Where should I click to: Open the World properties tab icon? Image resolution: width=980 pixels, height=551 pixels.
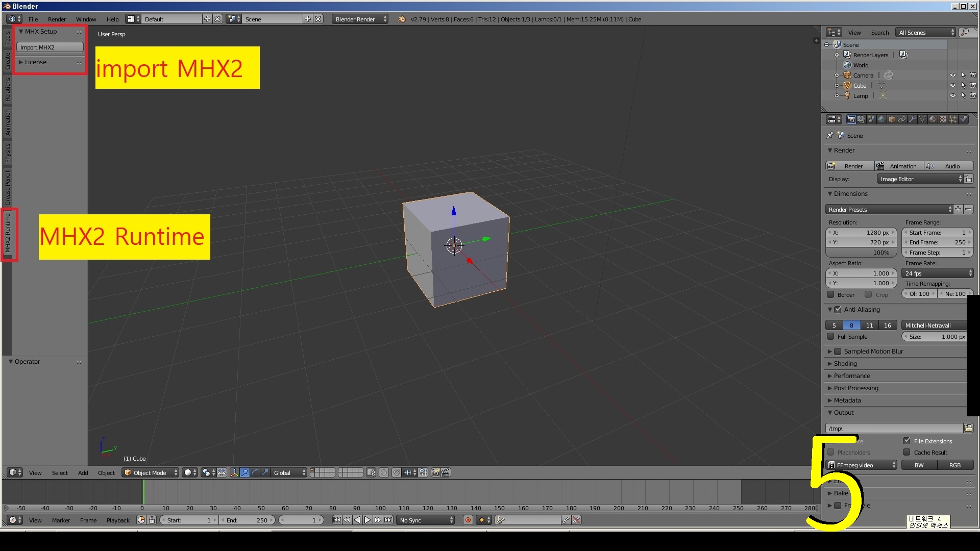coord(881,119)
